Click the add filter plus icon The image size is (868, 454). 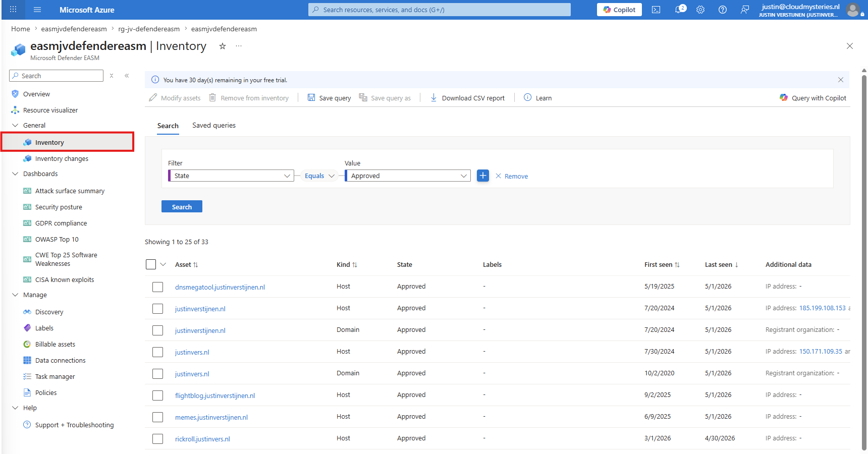(x=483, y=176)
